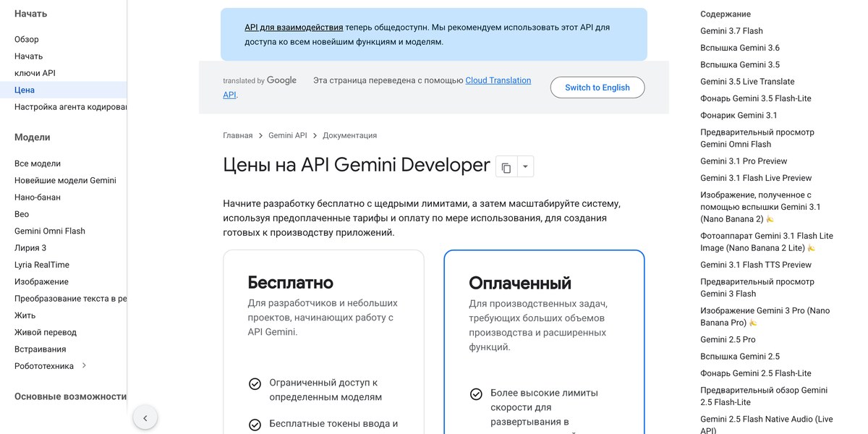The width and height of the screenshot is (868, 434).
Task: Jump to Gemini 2.5 Pro in contents
Action: click(x=728, y=339)
